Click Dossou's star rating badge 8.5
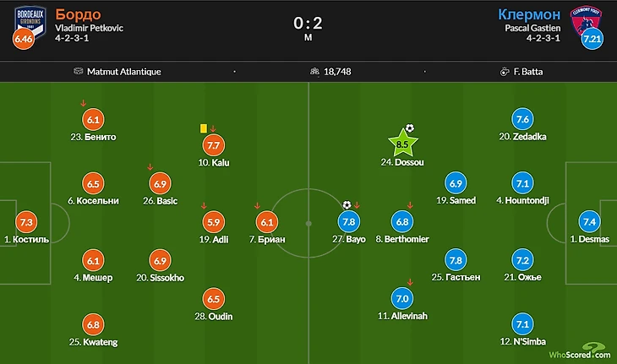Viewport: 617px width, 364px height. 402,142
